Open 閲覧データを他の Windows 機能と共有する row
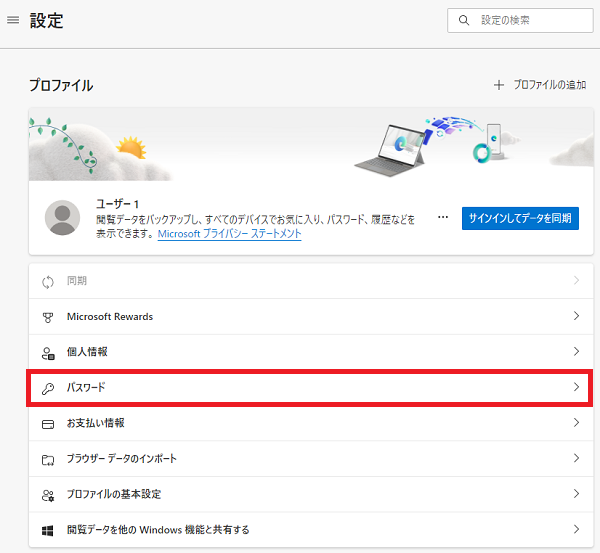 click(x=311, y=530)
